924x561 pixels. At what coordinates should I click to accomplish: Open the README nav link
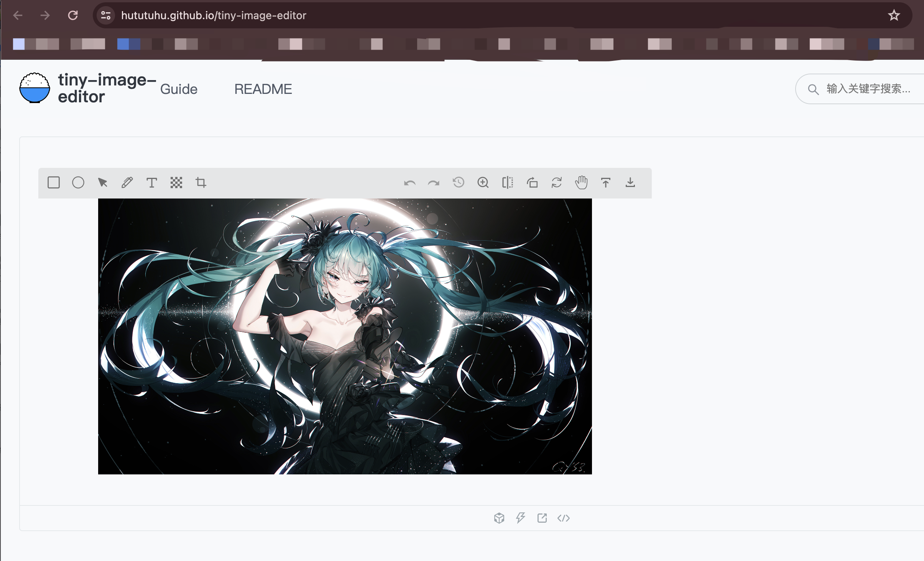(263, 89)
